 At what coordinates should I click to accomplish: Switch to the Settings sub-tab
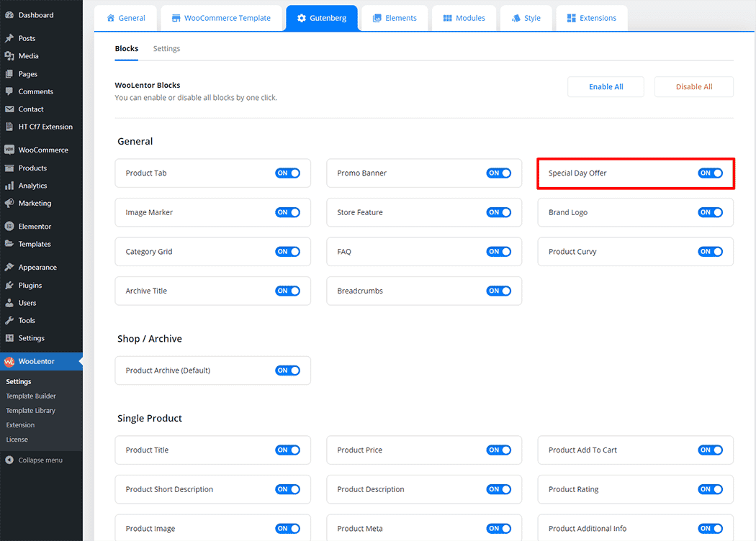(166, 49)
